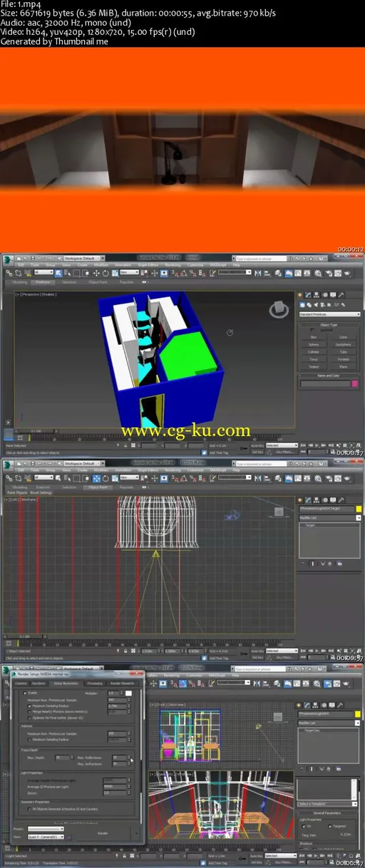365x868 pixels.
Task: Open the Standard Primitives dropdown
Action: pos(330,314)
